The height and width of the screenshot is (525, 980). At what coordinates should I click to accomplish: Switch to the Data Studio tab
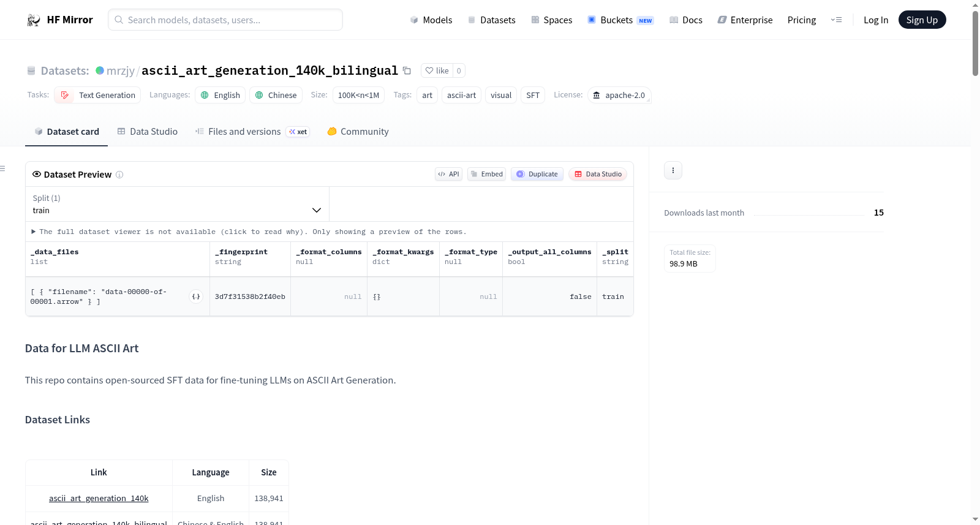click(x=148, y=132)
